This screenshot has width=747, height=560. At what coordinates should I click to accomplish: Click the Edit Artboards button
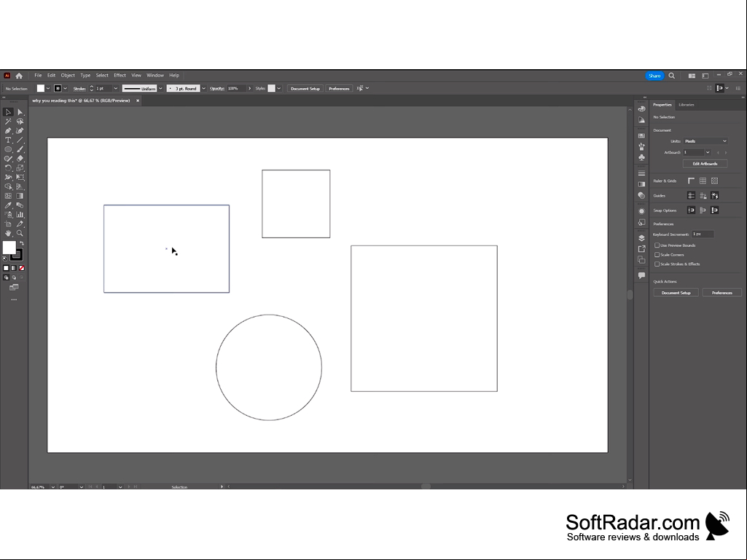(705, 164)
